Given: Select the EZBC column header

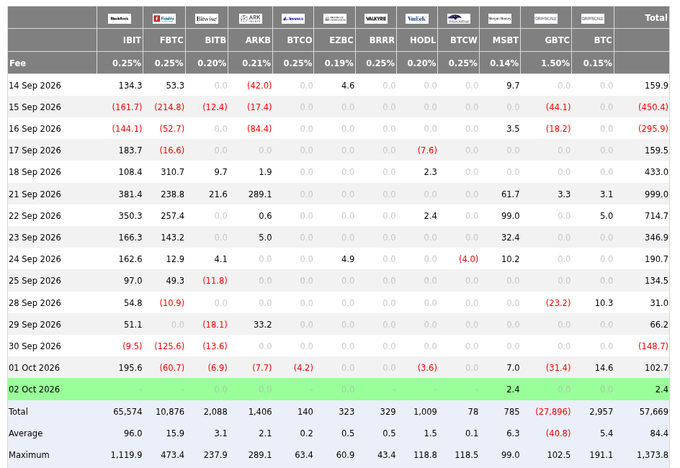Looking at the screenshot, I should 341,40.
